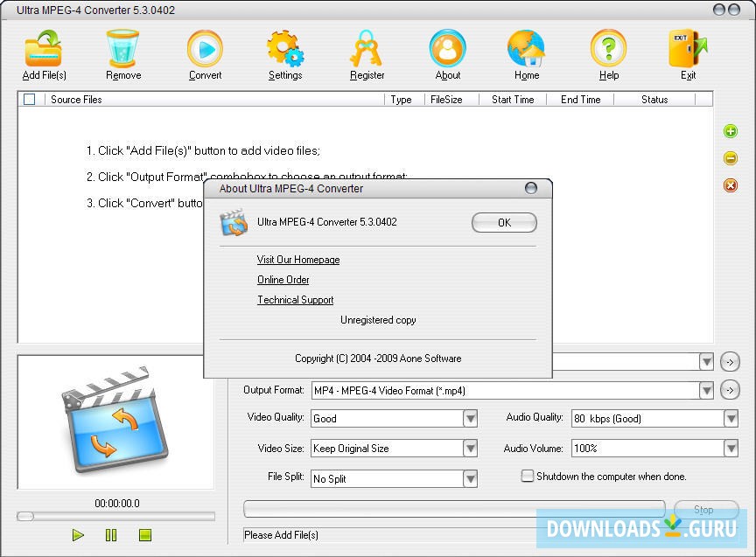Open the dropdown arrow above Output Format
The height and width of the screenshot is (557, 756).
tap(706, 361)
